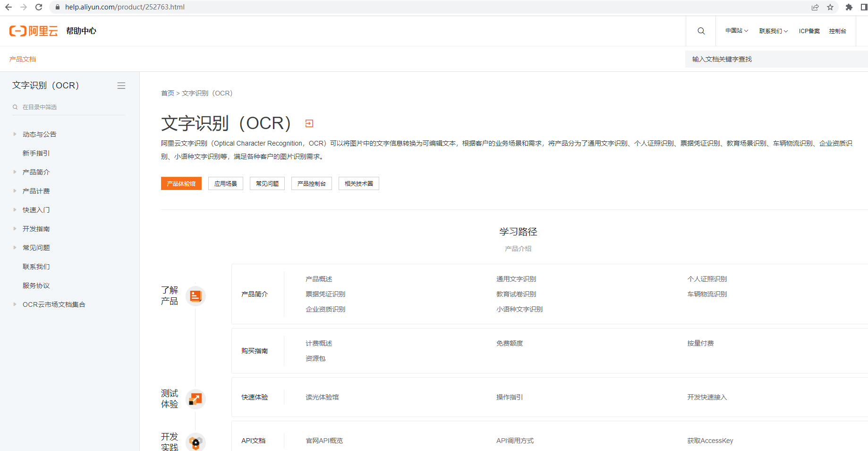Open the 教育试卷识别 link
The width and height of the screenshot is (868, 451).
coord(516,294)
